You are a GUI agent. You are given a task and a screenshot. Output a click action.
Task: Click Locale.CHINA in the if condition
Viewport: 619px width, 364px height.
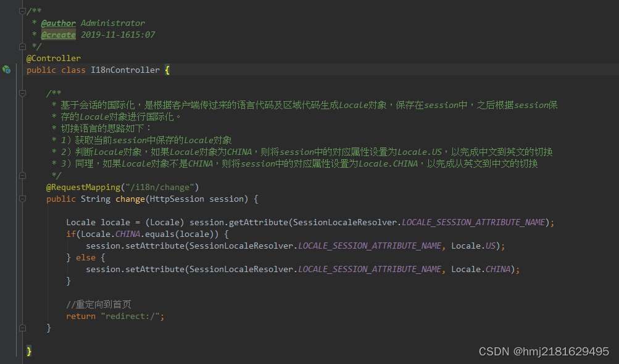[110, 234]
